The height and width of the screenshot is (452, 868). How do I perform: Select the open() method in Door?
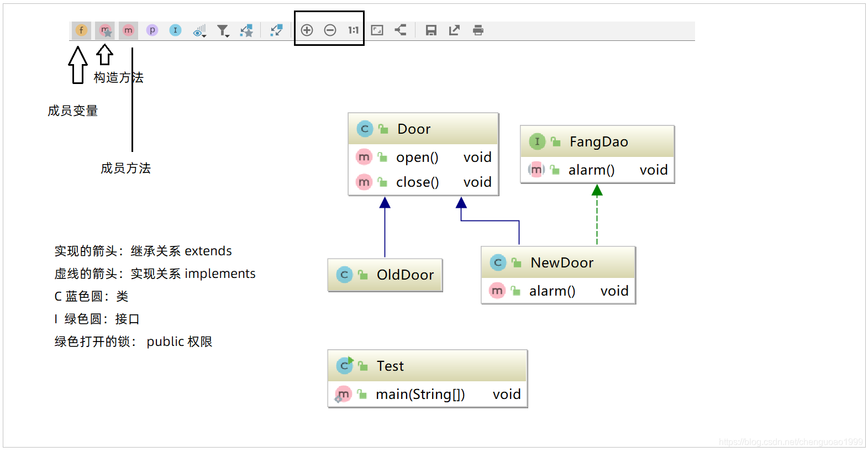coord(423,157)
